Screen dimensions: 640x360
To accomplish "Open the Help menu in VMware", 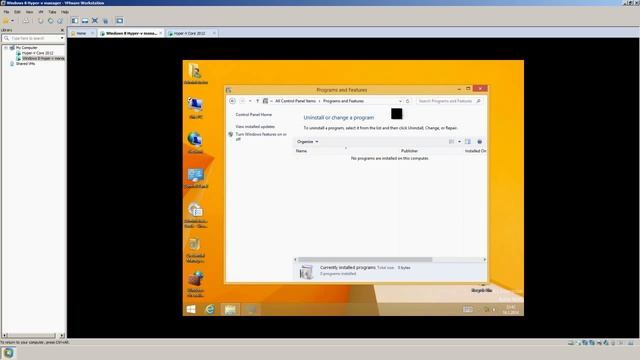I will pos(65,12).
